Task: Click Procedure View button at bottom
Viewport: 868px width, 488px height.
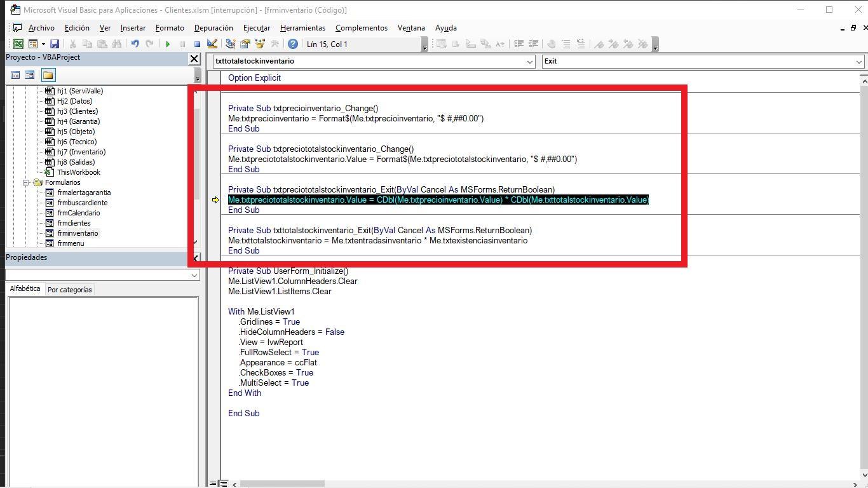Action: (x=213, y=484)
